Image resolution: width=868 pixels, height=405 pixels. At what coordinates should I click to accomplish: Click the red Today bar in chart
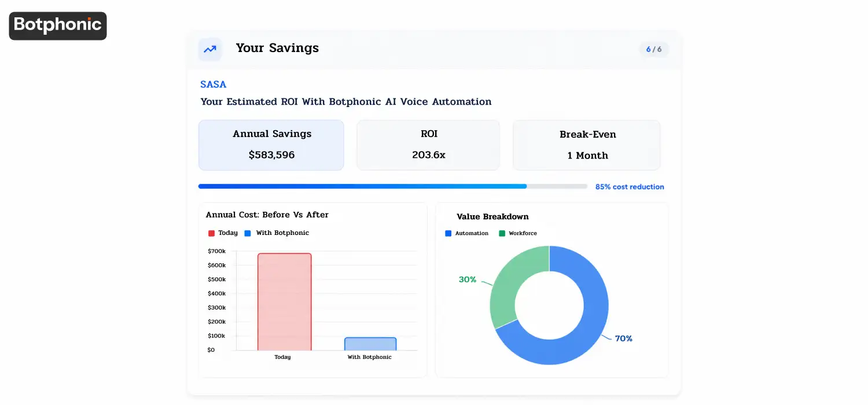pyautogui.click(x=284, y=301)
